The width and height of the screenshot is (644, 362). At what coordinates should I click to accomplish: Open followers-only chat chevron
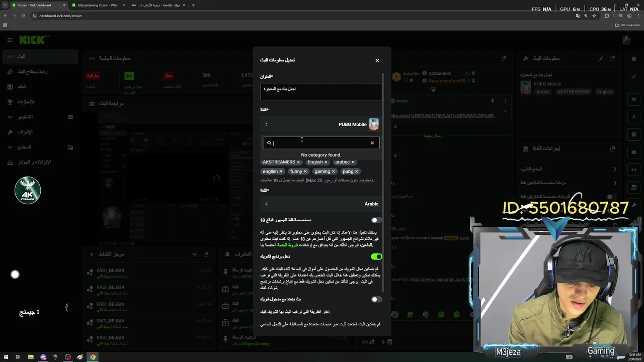[615, 183]
